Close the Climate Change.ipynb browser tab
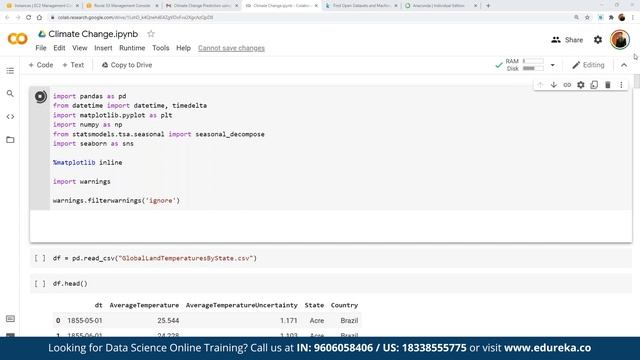Screen dimensions: 640x360 tap(316, 6)
